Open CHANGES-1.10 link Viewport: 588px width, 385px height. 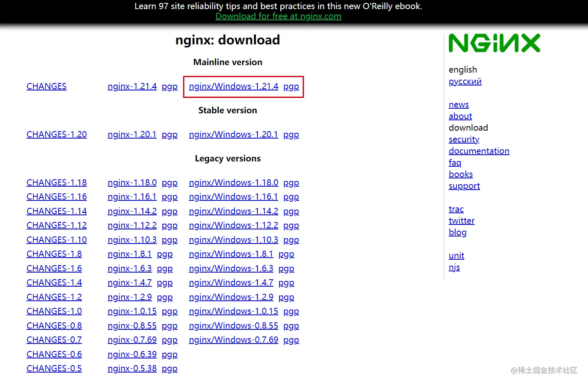(56, 240)
